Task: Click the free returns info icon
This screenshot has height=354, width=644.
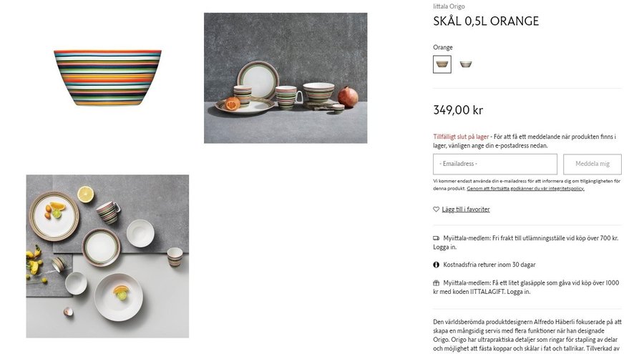Action: (436, 265)
